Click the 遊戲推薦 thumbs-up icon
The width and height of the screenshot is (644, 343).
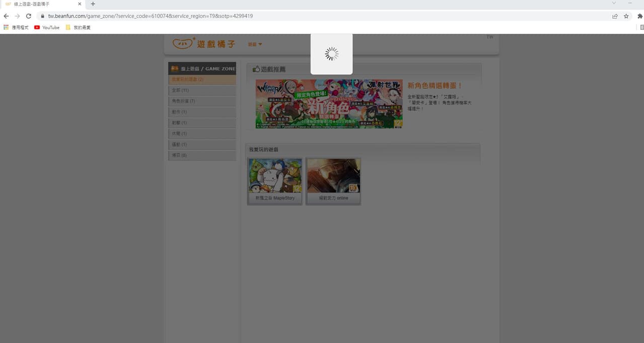256,69
